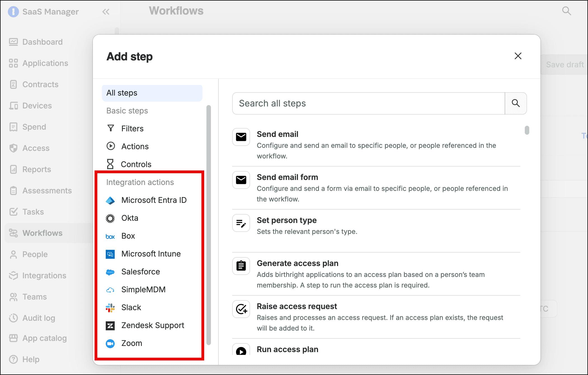
Task: Collapse the sidebar with double-chevron icon
Action: [x=106, y=12]
